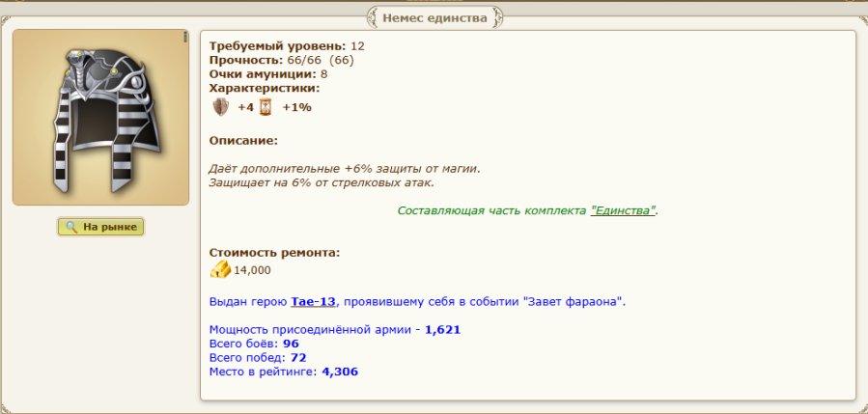Click the hourglass initiative stat icon
The height and width of the screenshot is (414, 868).
[x=266, y=107]
